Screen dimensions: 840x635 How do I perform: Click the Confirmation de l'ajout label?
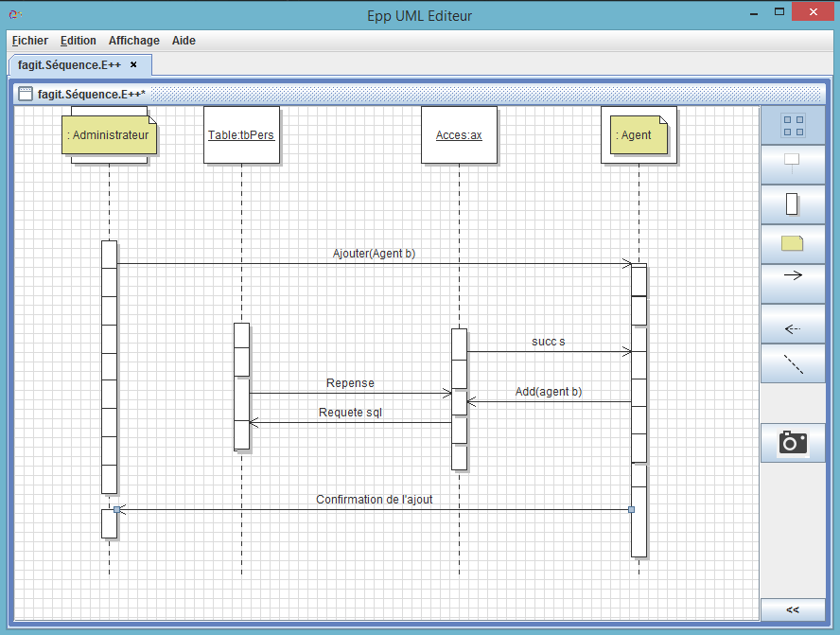click(x=374, y=500)
